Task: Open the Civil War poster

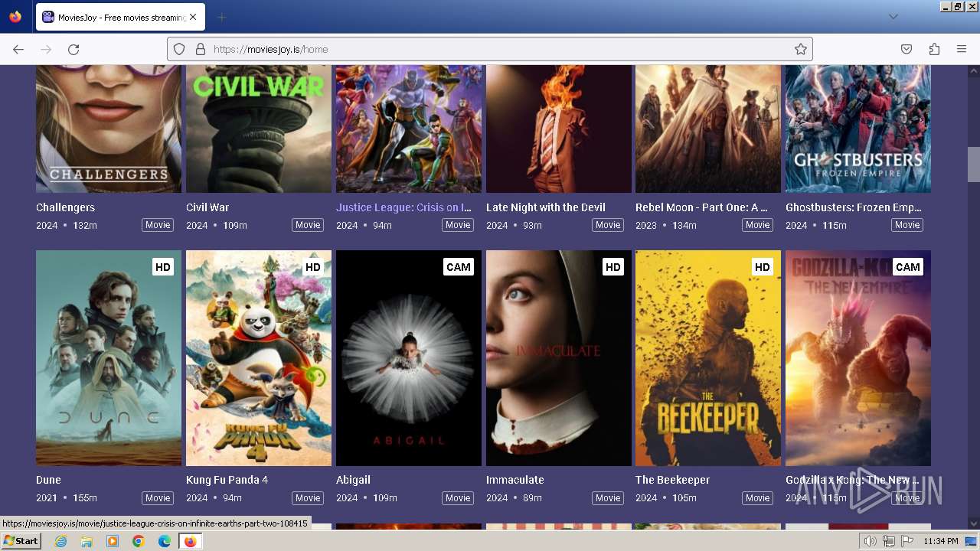Action: pos(259,129)
